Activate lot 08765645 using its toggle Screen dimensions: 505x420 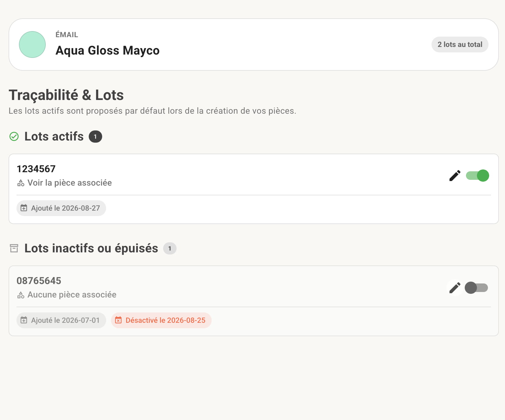476,288
